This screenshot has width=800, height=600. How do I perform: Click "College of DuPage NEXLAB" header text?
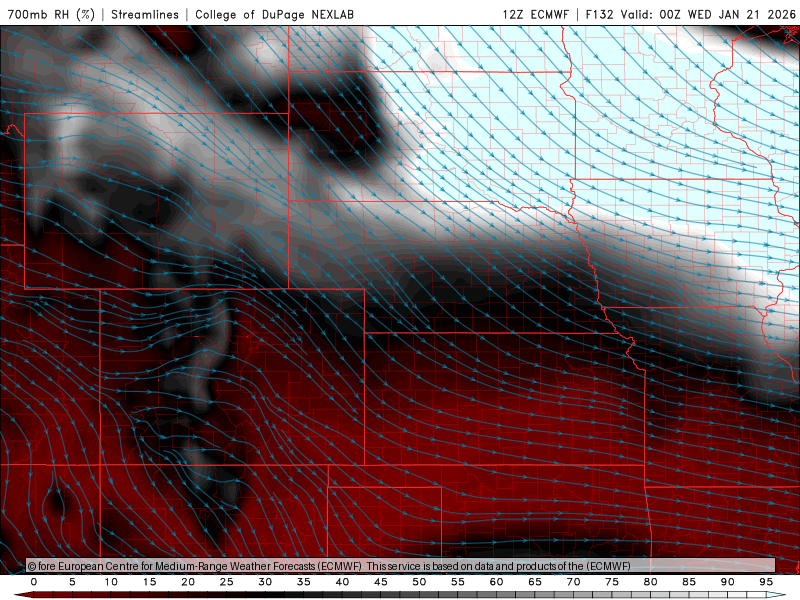tap(274, 14)
